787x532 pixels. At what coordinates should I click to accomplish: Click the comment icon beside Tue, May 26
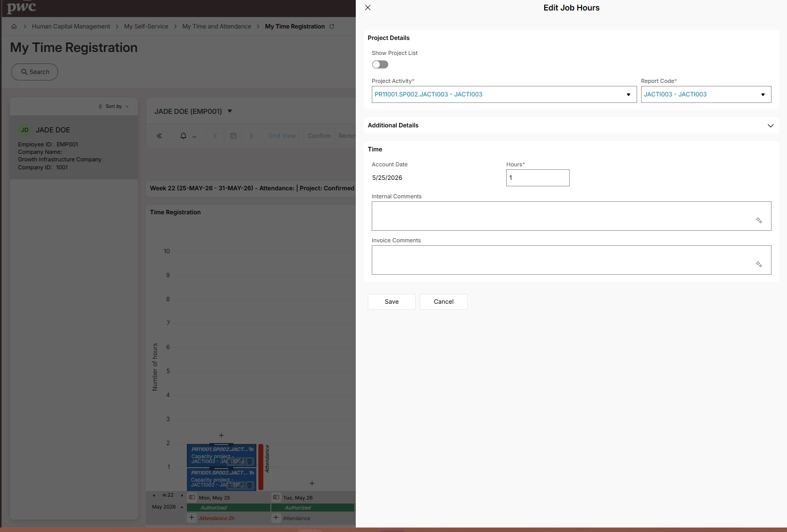(x=276, y=498)
